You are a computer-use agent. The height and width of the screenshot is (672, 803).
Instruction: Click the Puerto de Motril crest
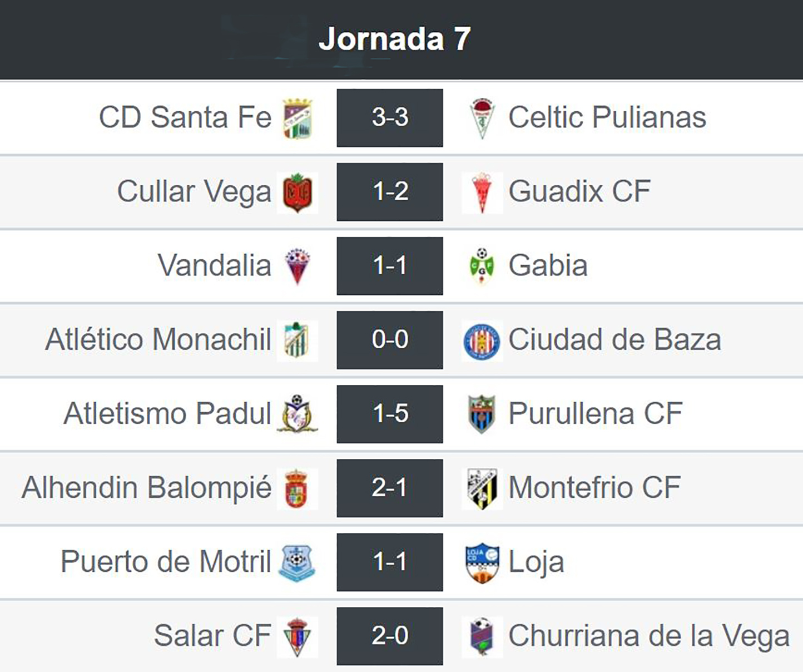pos(298,562)
